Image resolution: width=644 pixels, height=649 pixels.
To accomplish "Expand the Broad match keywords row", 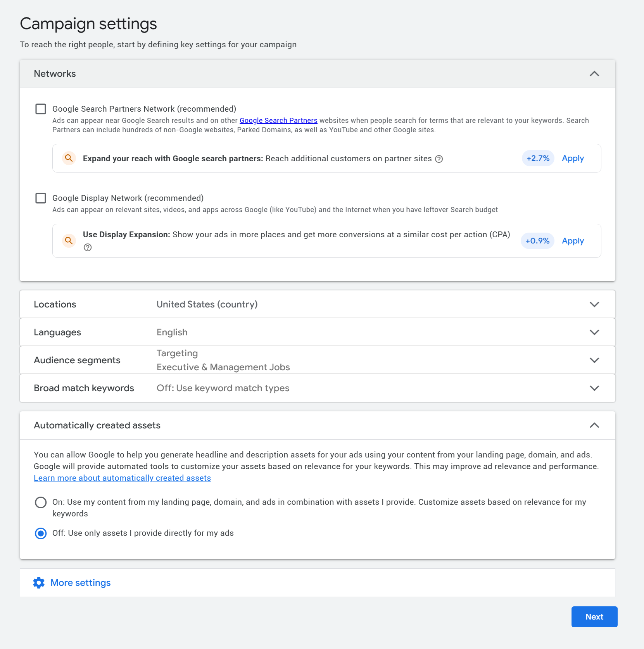I will click(x=594, y=388).
